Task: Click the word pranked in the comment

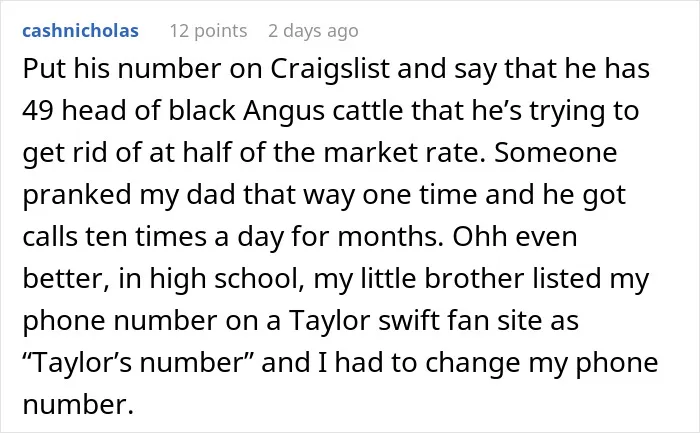Action: coord(77,195)
